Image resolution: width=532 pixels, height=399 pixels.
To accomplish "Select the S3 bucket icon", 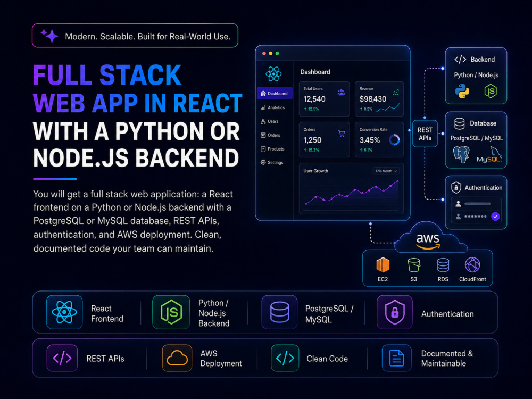I will (414, 265).
